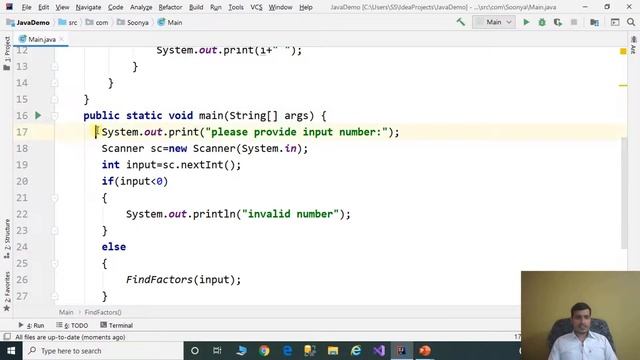Open the Refactor menu
This screenshot has height=360, width=640.
(x=170, y=7)
